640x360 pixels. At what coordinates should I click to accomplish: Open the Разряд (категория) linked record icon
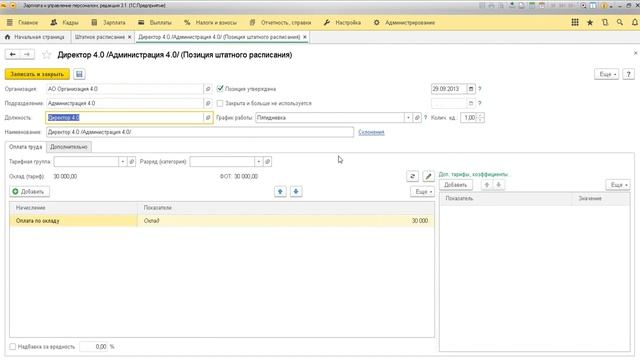[267, 162]
